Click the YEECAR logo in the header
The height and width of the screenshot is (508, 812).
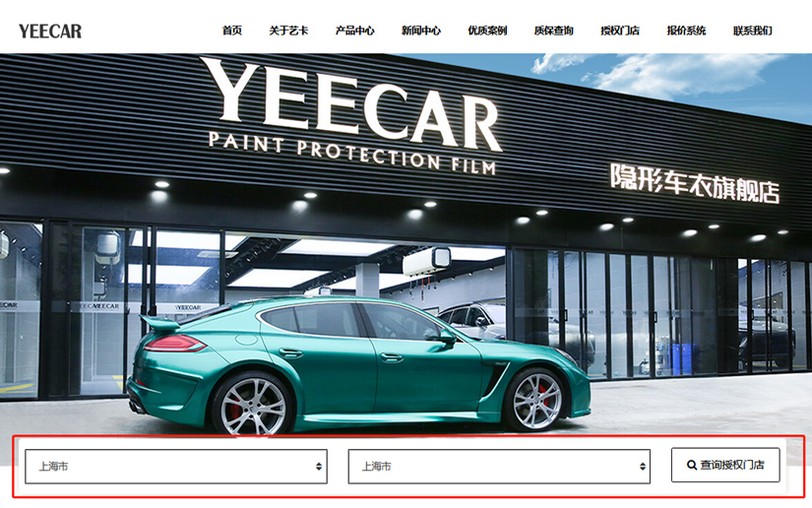pyautogui.click(x=50, y=31)
